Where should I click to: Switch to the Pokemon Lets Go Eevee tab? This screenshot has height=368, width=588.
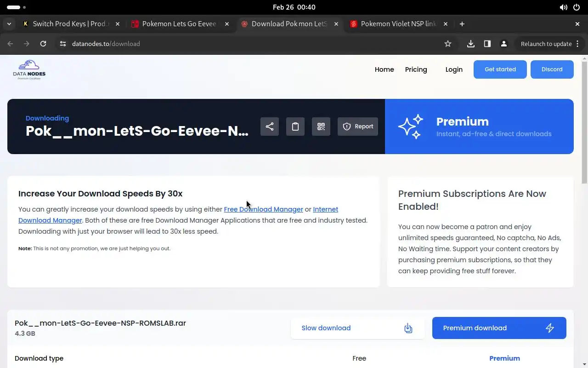179,24
